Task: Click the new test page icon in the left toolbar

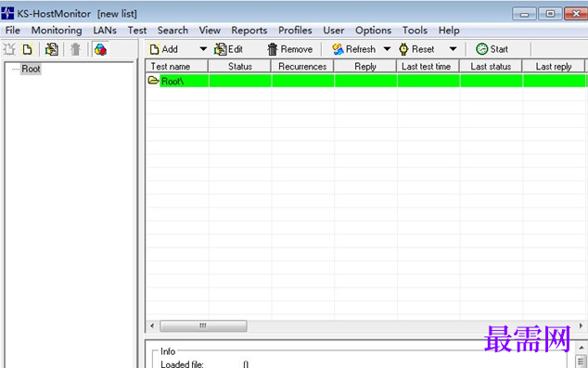Action: (x=28, y=49)
